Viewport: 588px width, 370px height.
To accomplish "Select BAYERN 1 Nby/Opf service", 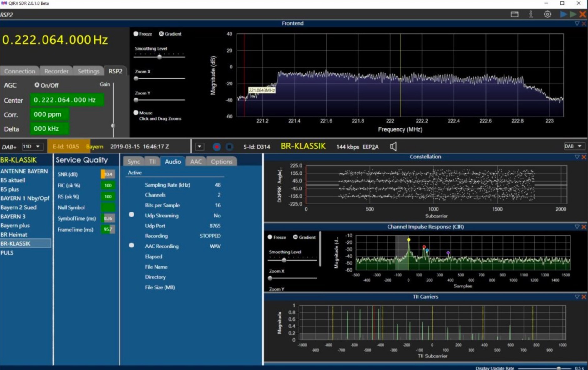I will [26, 198].
